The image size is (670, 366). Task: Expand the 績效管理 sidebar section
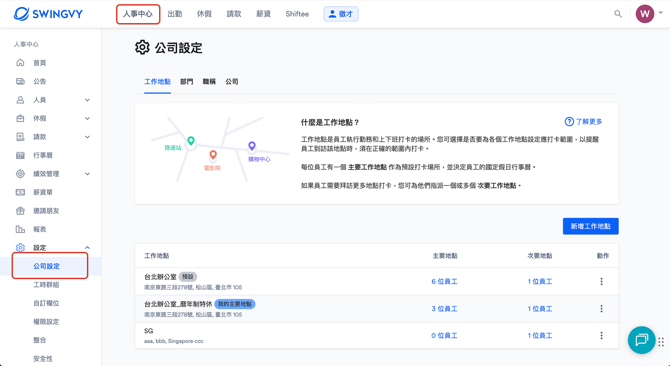87,174
